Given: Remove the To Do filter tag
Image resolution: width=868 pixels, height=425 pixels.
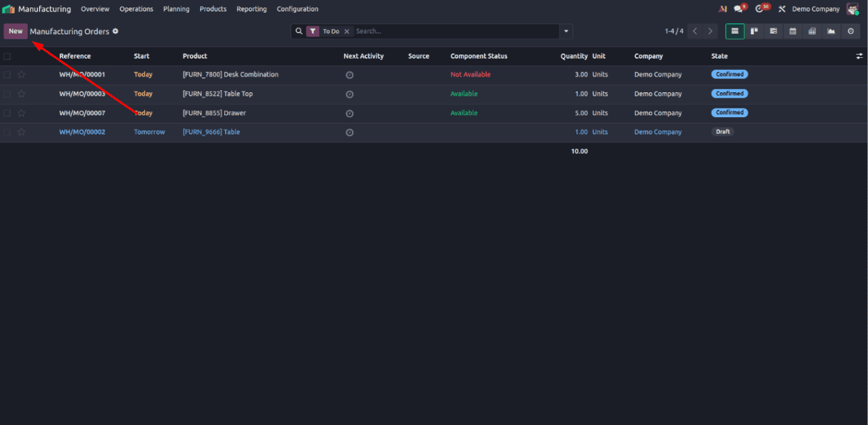Looking at the screenshot, I should click(347, 31).
